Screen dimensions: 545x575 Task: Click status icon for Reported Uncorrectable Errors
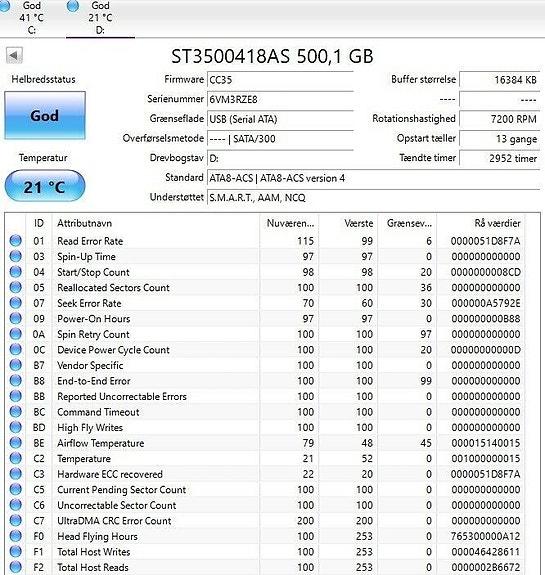(x=15, y=396)
